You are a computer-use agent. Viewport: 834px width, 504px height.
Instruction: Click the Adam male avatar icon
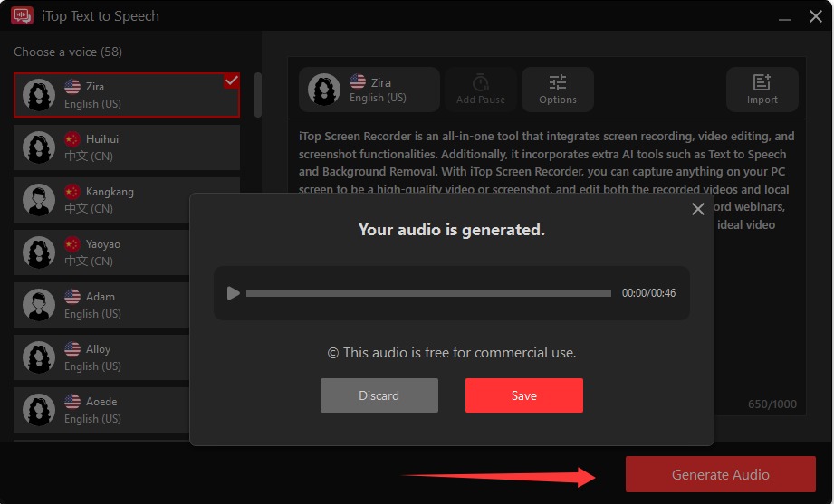click(39, 305)
